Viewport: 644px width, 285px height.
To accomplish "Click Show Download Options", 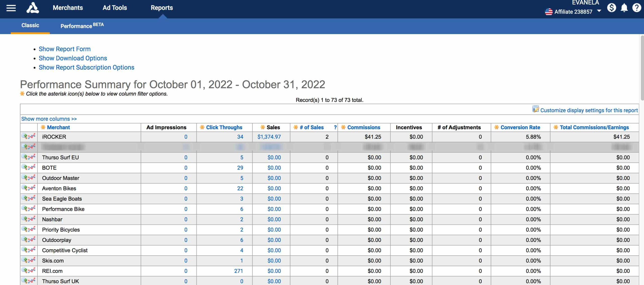I will click(x=73, y=58).
